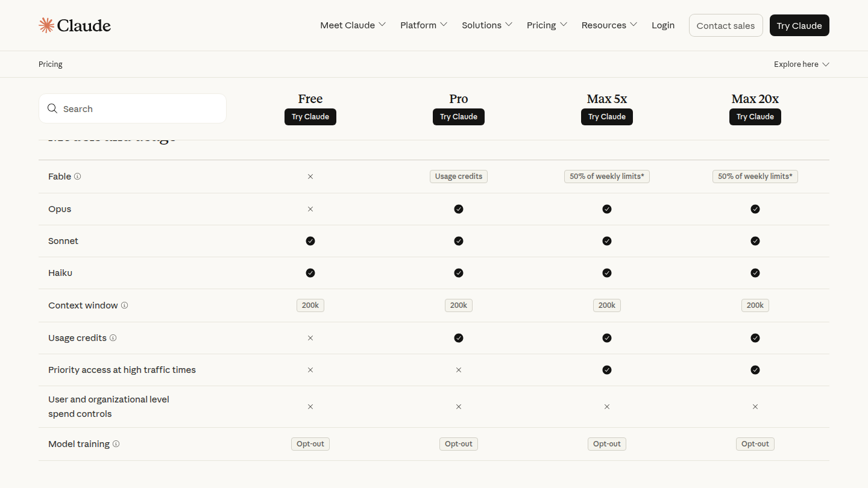Click the Priority access checkmark under Max 5x

click(607, 370)
